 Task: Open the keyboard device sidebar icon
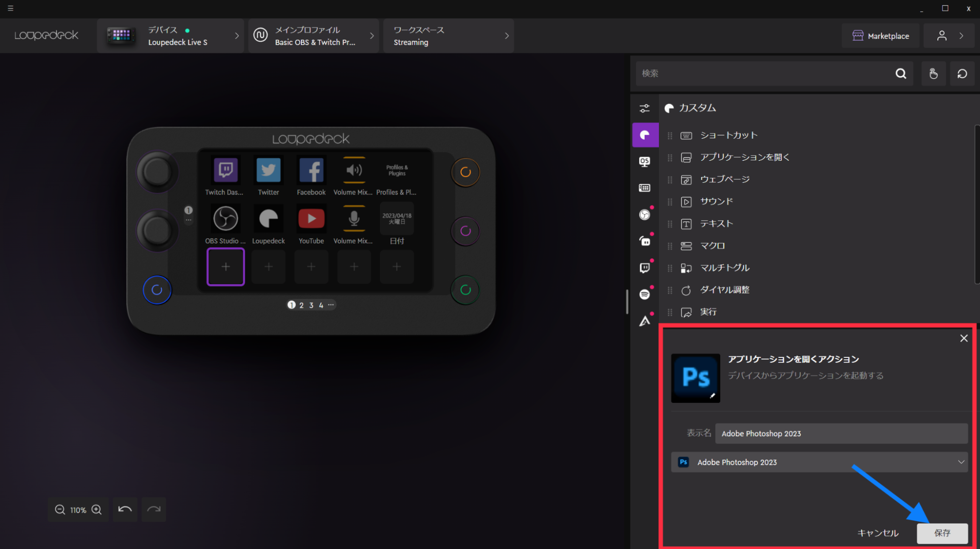coord(645,188)
